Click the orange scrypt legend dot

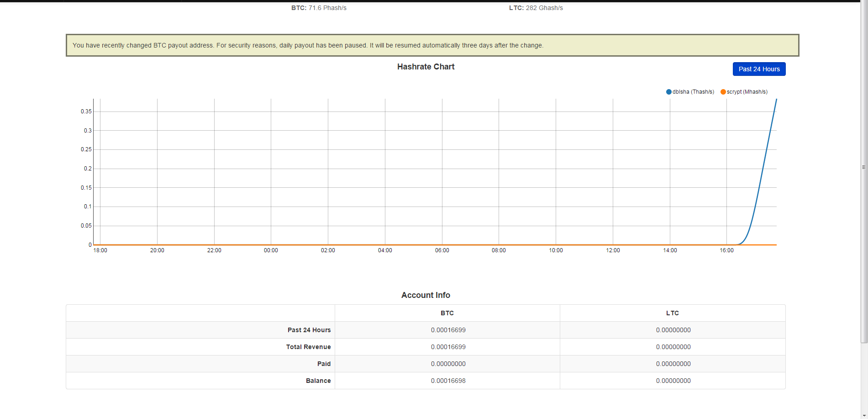(723, 92)
